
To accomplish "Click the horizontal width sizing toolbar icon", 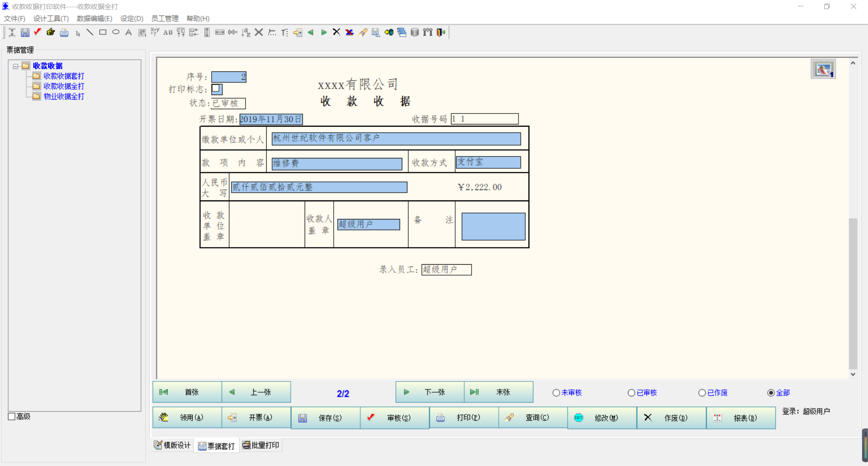I will tap(220, 33).
